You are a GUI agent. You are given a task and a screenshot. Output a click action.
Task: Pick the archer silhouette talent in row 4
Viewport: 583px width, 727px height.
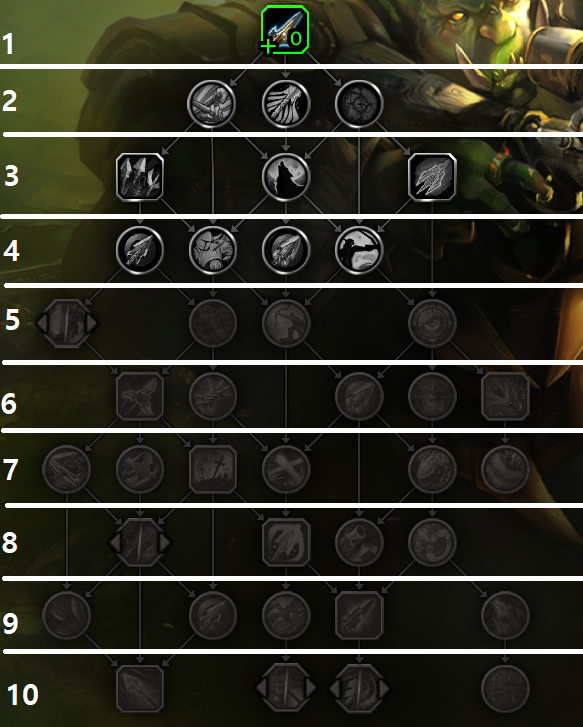(x=359, y=249)
